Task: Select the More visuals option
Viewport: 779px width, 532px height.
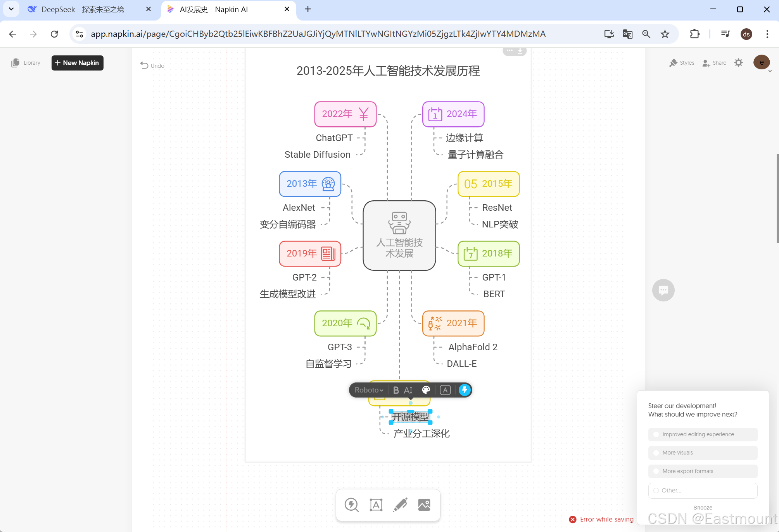Action: pyautogui.click(x=703, y=453)
